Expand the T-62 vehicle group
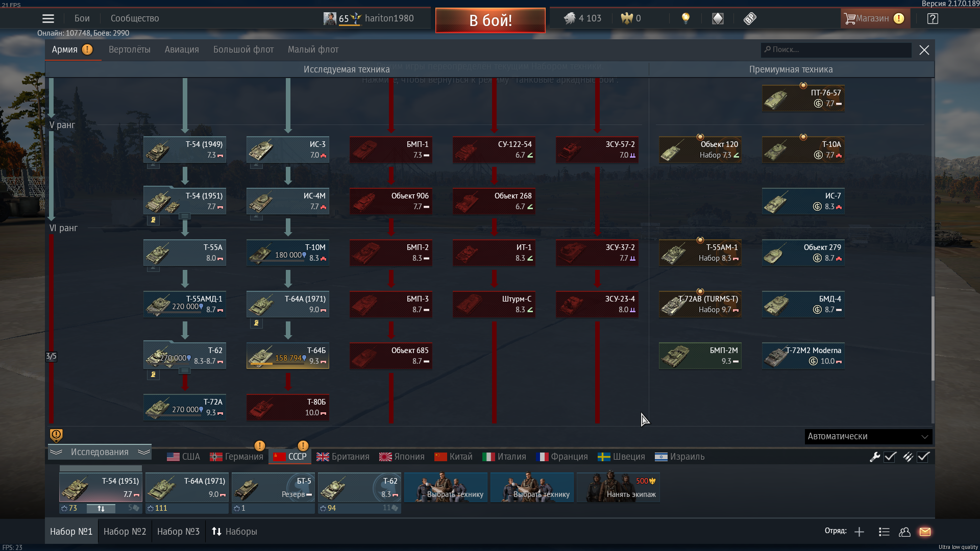The width and height of the screenshot is (980, 551). pos(185,371)
